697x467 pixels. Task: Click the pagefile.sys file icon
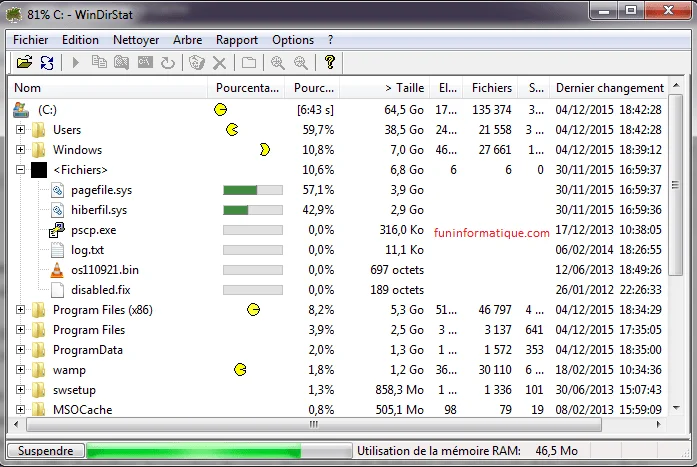(57, 190)
